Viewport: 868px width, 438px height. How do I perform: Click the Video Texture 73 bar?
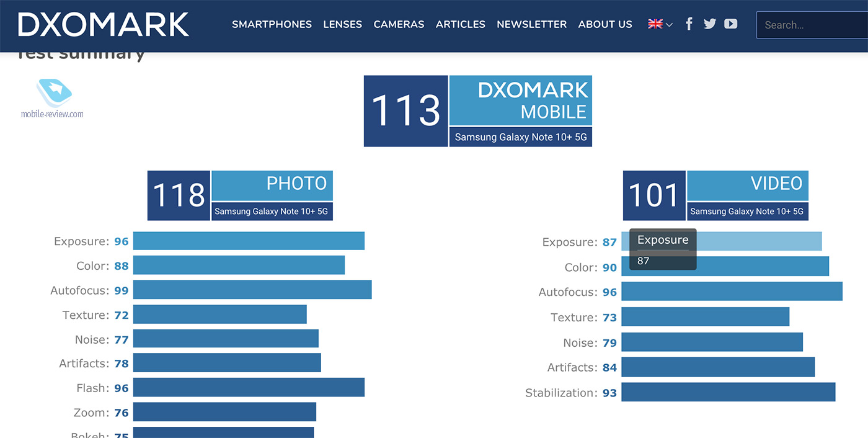[x=706, y=317]
